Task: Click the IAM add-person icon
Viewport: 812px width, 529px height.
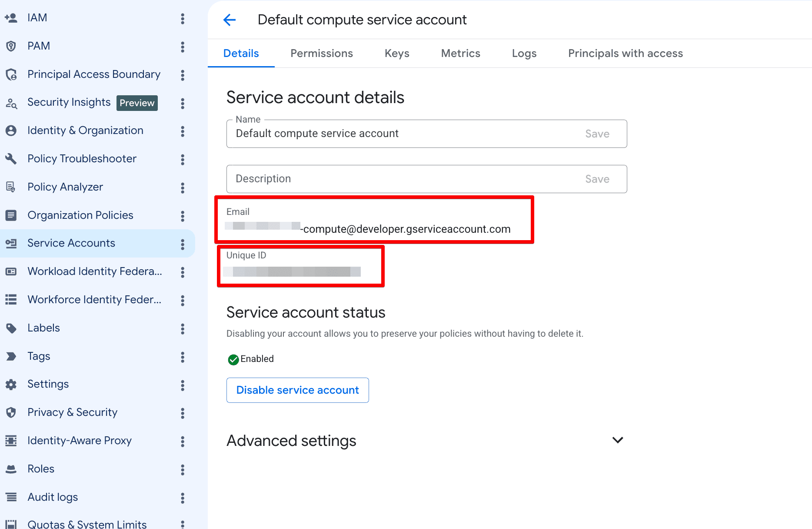Action: (x=11, y=18)
